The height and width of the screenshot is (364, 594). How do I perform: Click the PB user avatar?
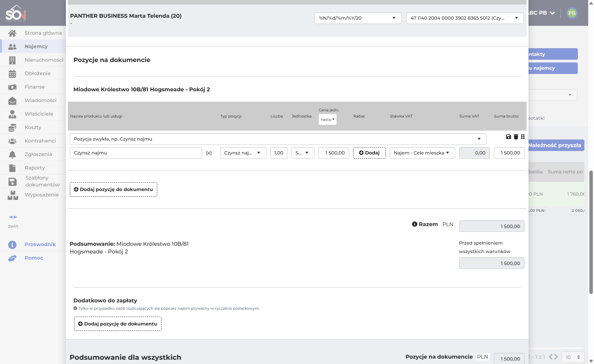tap(572, 13)
